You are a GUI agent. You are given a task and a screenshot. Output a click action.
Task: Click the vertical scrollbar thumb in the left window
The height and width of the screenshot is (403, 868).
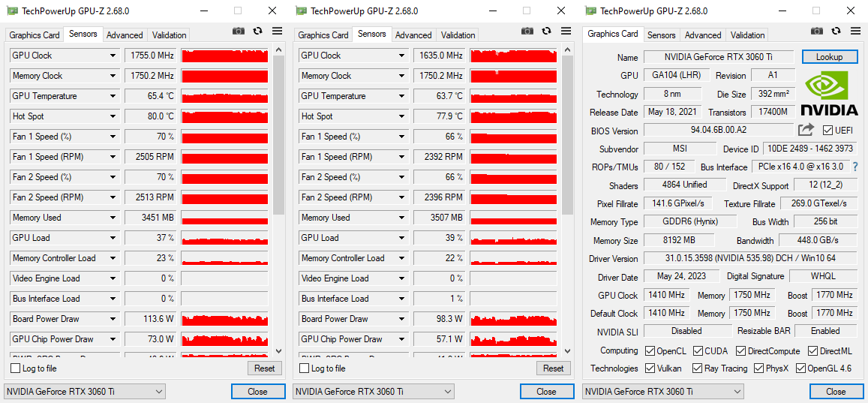point(279,134)
